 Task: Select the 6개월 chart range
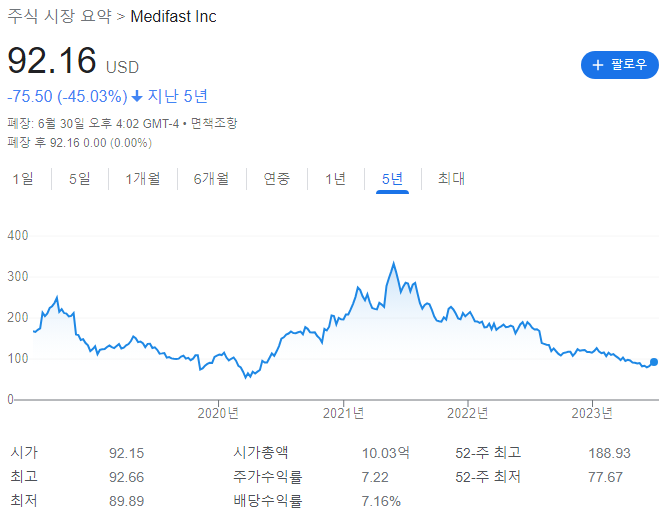tap(211, 179)
